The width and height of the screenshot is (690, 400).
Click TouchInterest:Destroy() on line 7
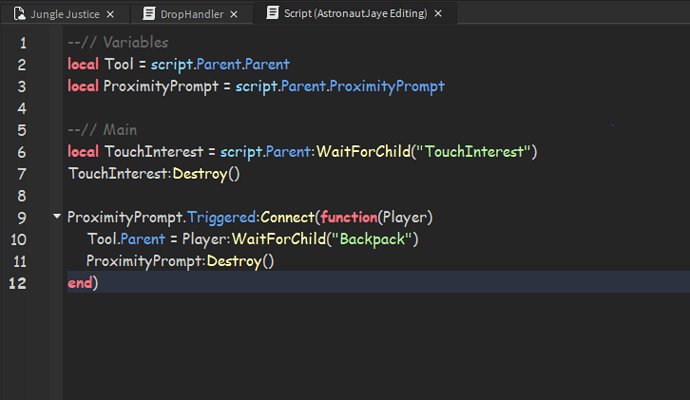tap(154, 173)
